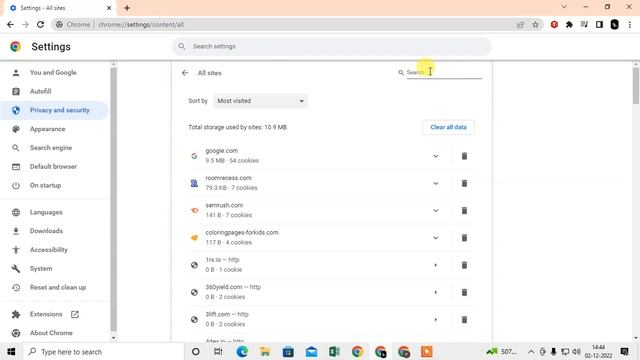Open Chrome side panel icon

click(x=599, y=24)
